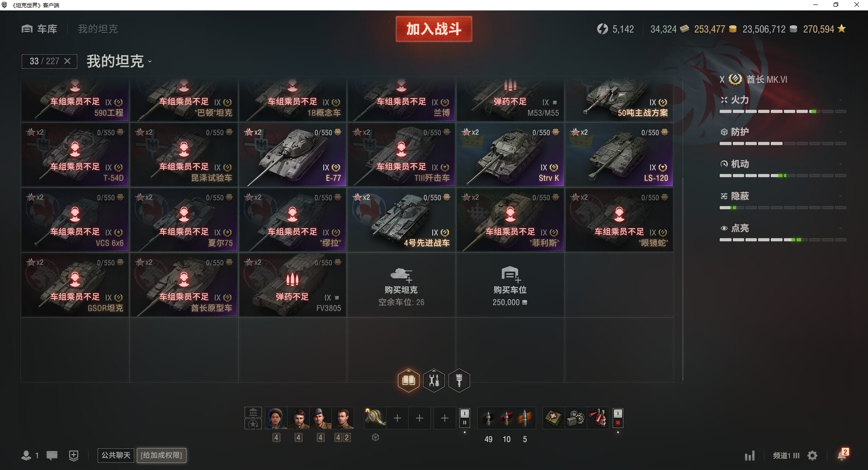Open the repair tools hexagon icon
The width and height of the screenshot is (868, 470).
click(434, 381)
